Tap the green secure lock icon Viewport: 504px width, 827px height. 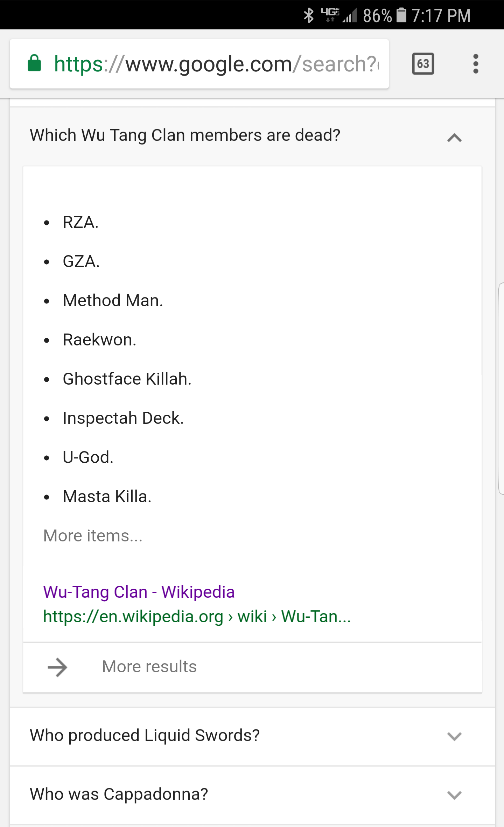[34, 63]
